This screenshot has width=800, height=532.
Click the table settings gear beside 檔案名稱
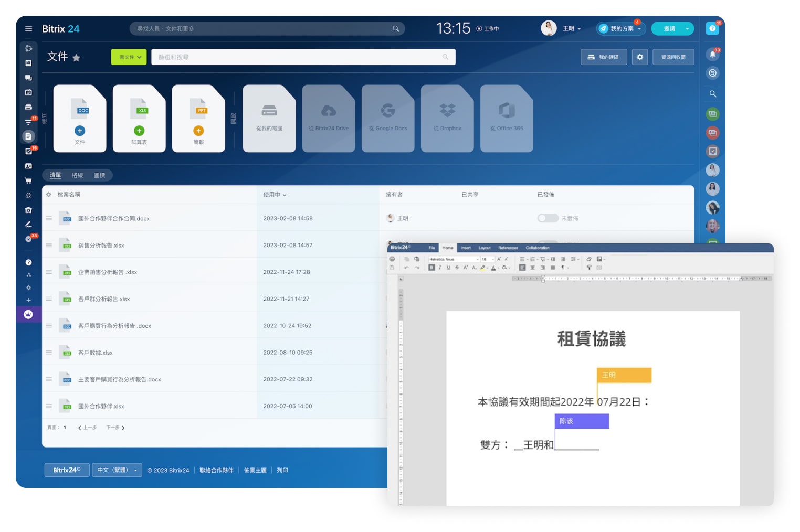[49, 195]
